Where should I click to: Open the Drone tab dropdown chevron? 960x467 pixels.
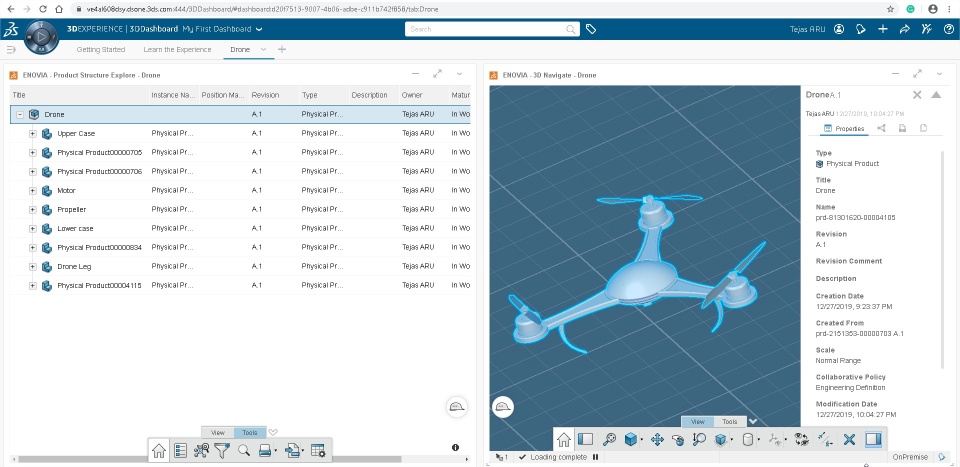click(263, 50)
